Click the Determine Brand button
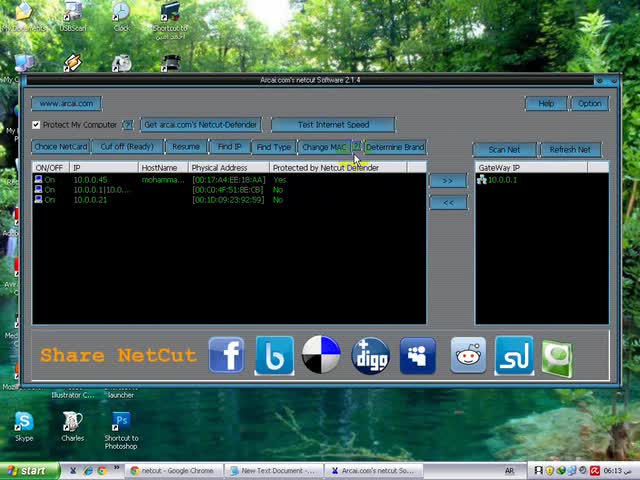Screen dimensions: 640x480 pos(395,147)
